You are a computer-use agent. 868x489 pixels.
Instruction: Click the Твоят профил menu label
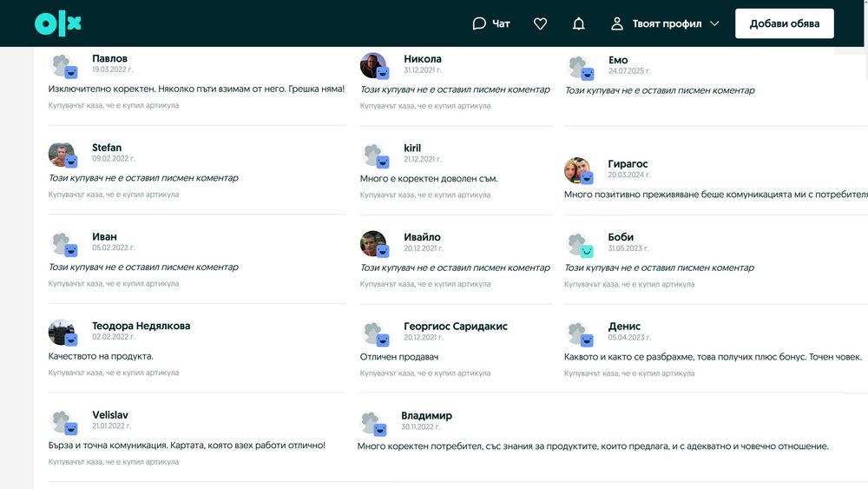pos(667,23)
